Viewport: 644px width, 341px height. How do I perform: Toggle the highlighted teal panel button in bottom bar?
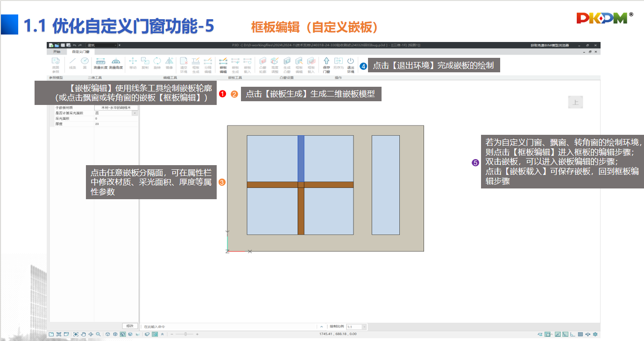[155, 334]
